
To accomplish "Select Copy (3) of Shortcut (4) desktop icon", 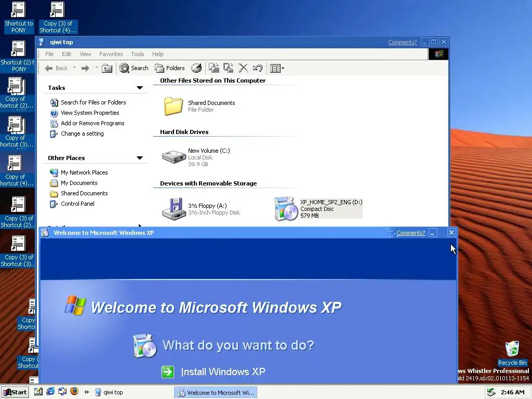I will (x=57, y=17).
